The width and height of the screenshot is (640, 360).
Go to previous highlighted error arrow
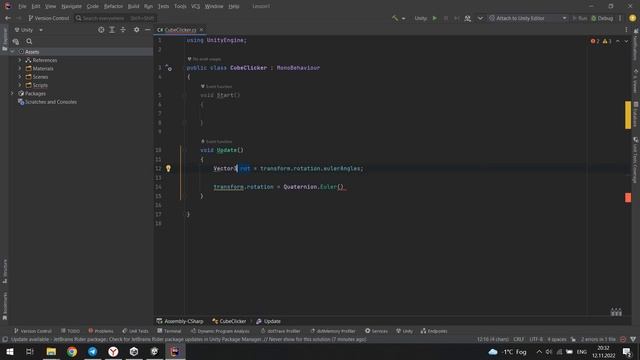618,41
